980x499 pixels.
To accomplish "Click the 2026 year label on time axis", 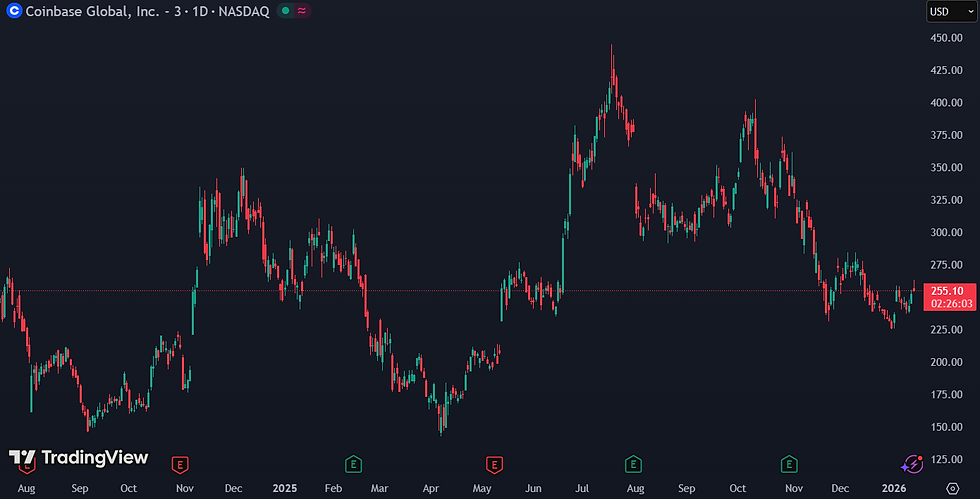I will [894, 488].
